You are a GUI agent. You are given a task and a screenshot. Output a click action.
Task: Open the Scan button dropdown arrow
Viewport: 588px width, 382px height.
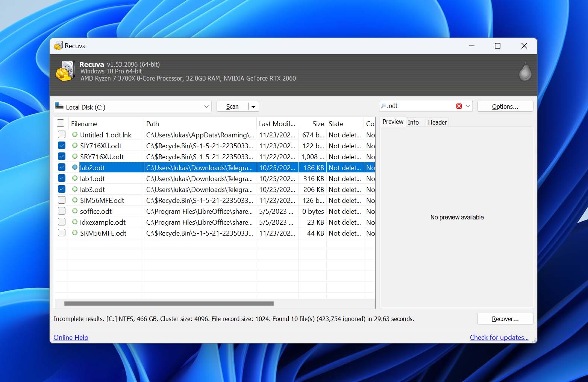pos(253,107)
